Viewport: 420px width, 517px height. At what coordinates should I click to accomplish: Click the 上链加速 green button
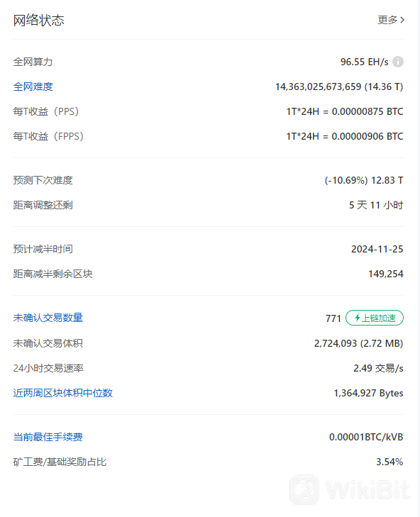click(x=375, y=318)
